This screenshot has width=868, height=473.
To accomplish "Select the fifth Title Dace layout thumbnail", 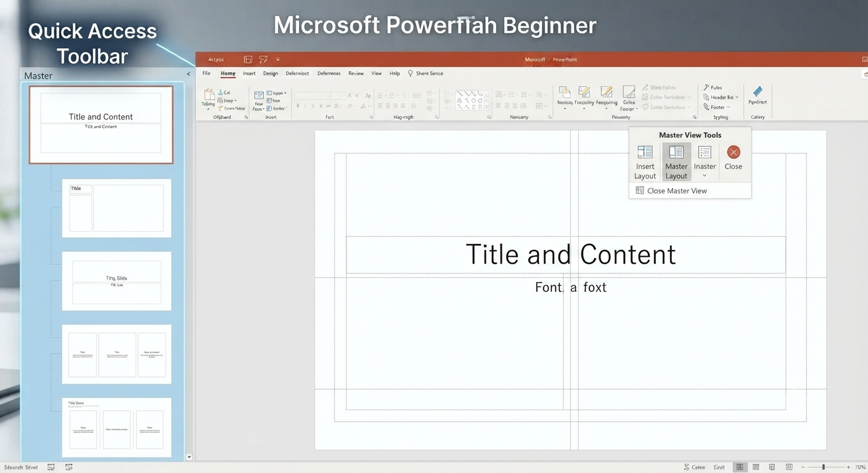I will click(x=117, y=427).
